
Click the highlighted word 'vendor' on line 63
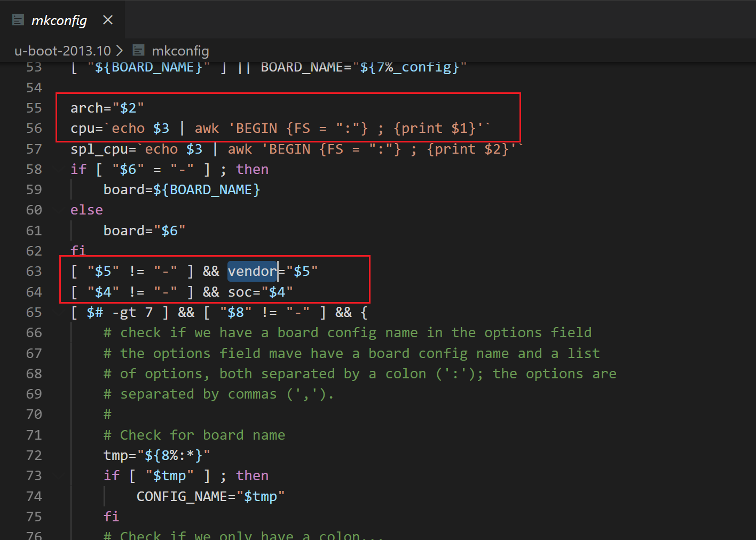coord(253,272)
